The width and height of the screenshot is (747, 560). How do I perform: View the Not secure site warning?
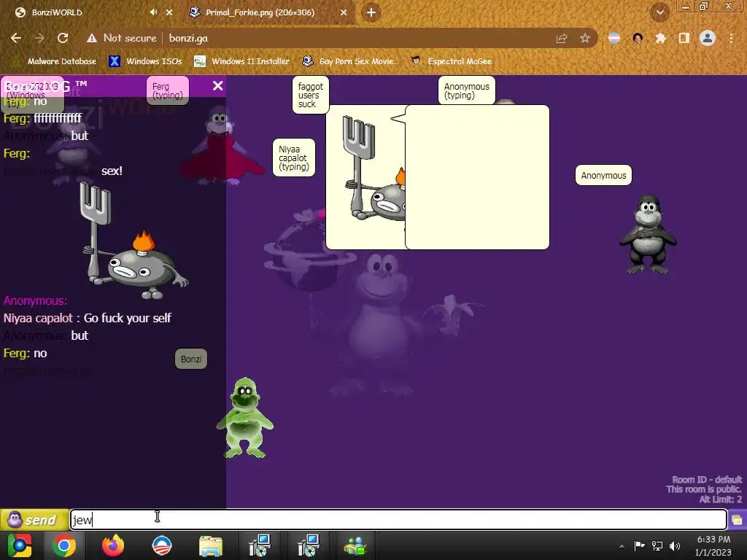click(122, 38)
